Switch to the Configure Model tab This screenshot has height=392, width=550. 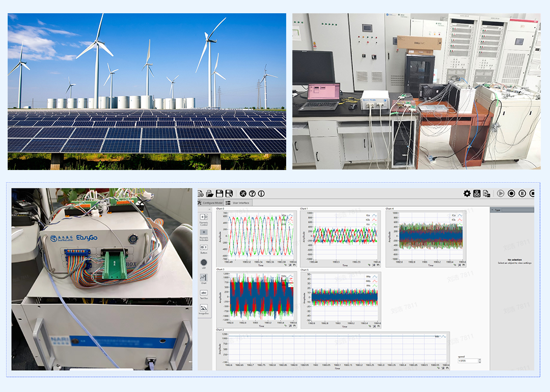click(210, 203)
